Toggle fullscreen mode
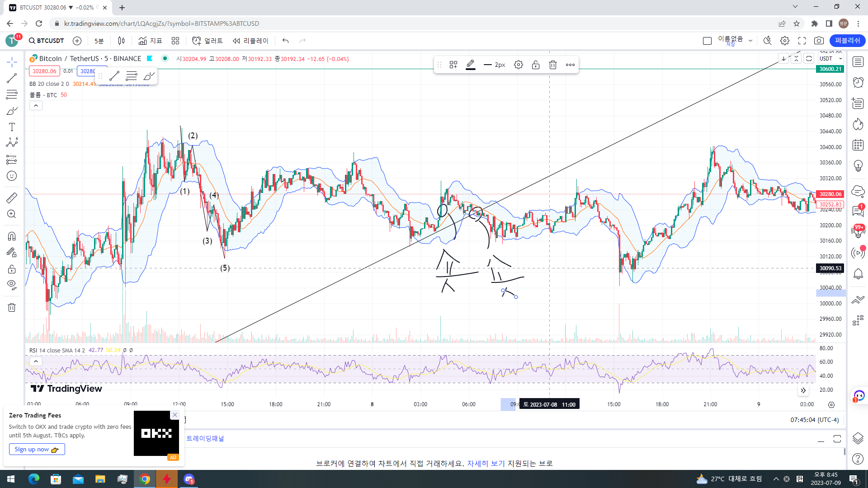 click(x=802, y=41)
